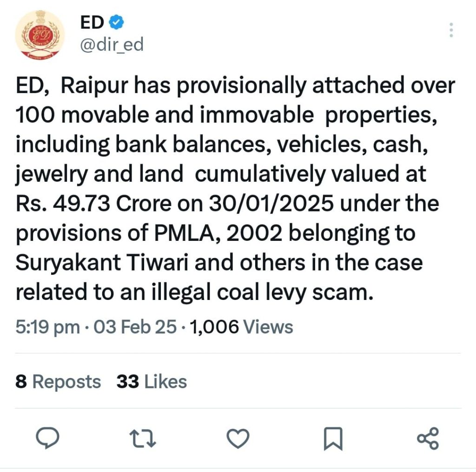The width and height of the screenshot is (476, 472).
Task: Click the 1,006 Views count
Action: tap(241, 327)
